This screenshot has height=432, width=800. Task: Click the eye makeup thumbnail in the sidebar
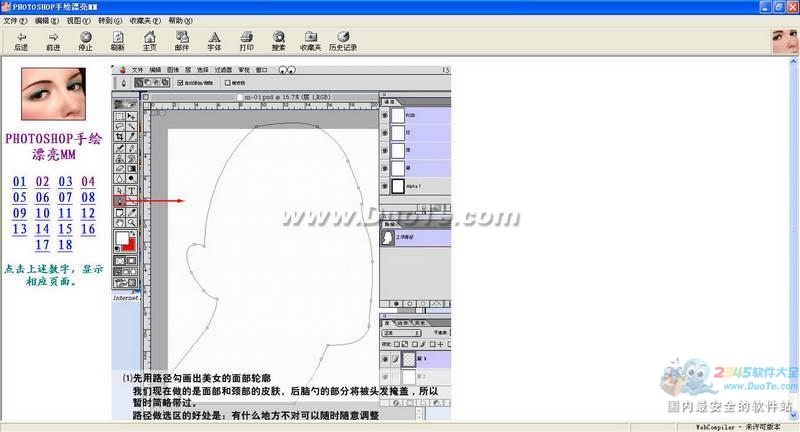pyautogui.click(x=54, y=94)
